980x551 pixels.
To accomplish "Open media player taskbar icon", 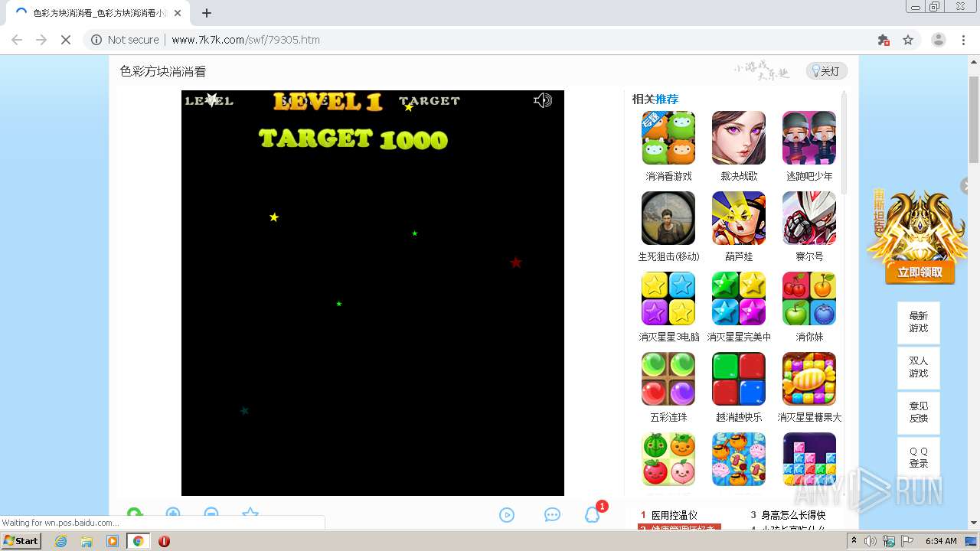I will [x=113, y=541].
